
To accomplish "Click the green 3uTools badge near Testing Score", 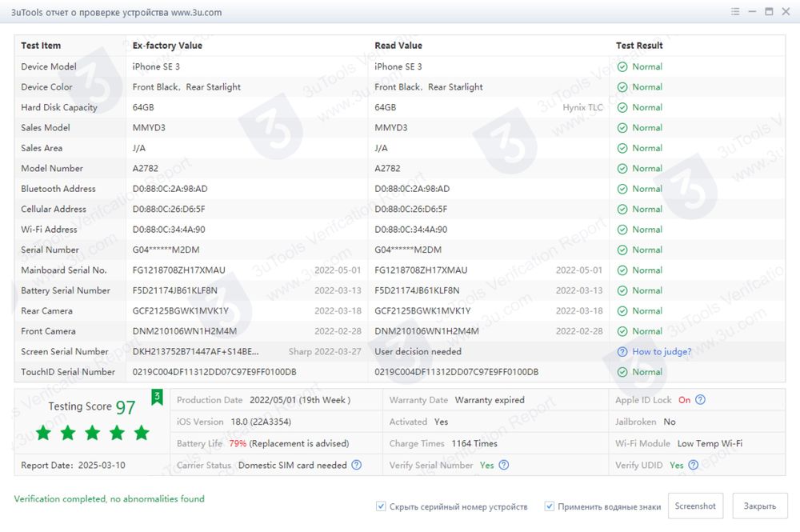I will pos(157,397).
